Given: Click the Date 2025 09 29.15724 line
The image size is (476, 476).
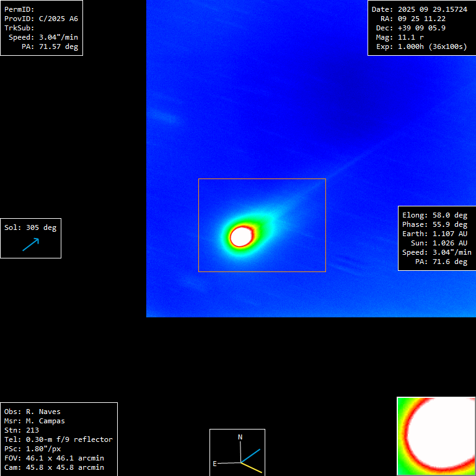Looking at the screenshot, I should 419,9.
